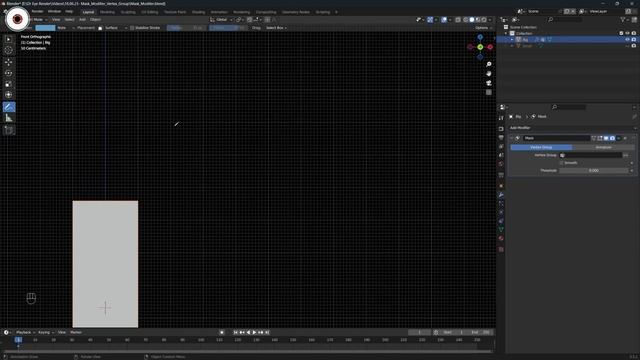Toggle eye visibility of Collection row
This screenshot has height=360, width=640.
point(627,33)
